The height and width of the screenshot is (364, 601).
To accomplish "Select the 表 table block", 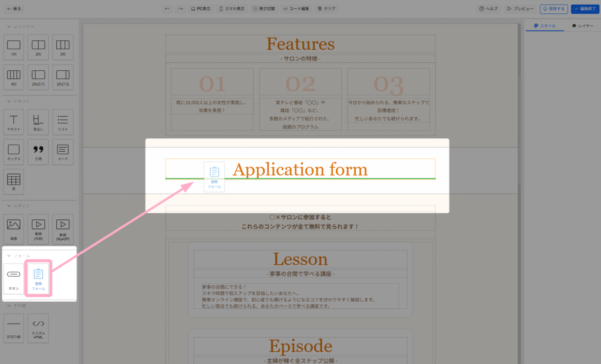I will pos(14,181).
